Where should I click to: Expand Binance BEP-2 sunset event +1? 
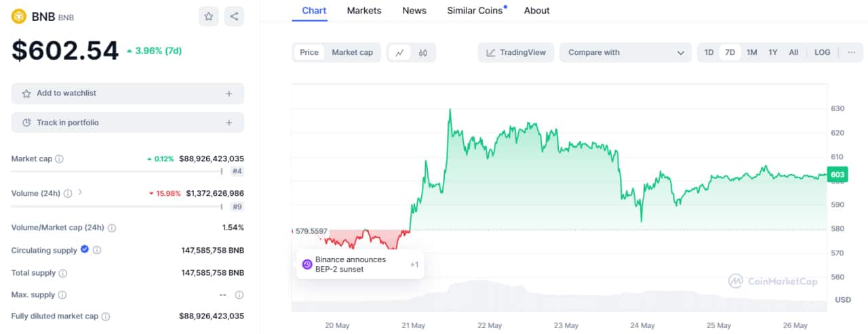pos(414,264)
